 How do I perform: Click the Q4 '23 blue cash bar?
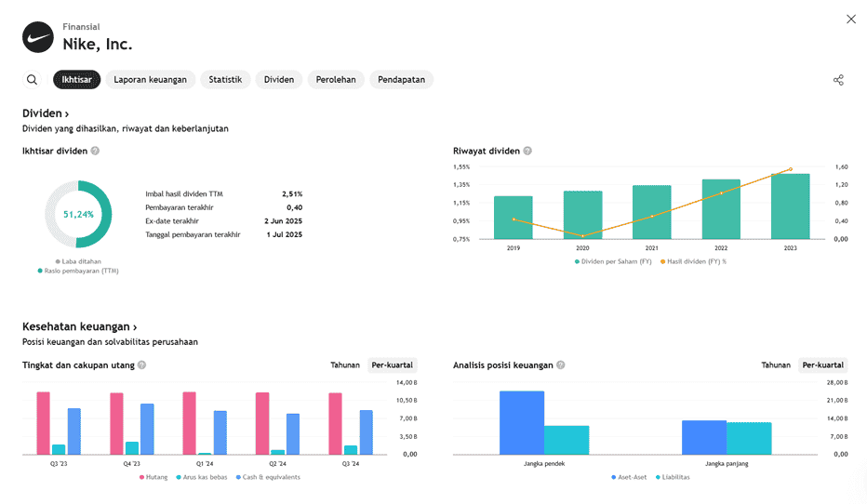coord(147,429)
